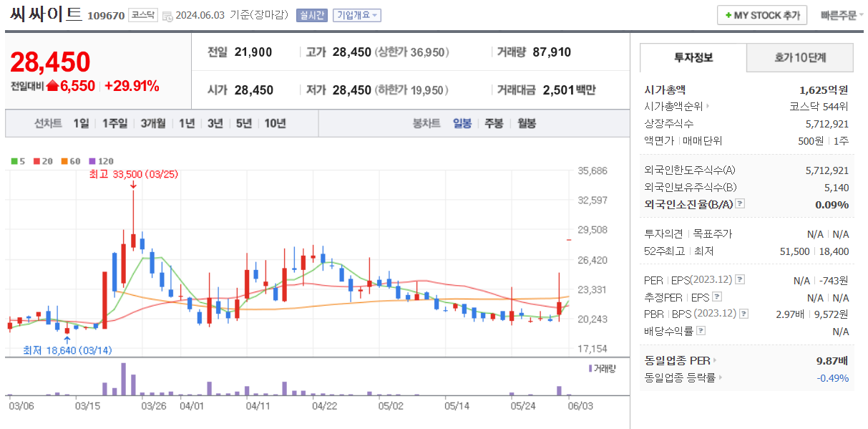Image resolution: width=868 pixels, height=429 pixels.
Task: Select 1년 line chart period
Action: (x=187, y=123)
